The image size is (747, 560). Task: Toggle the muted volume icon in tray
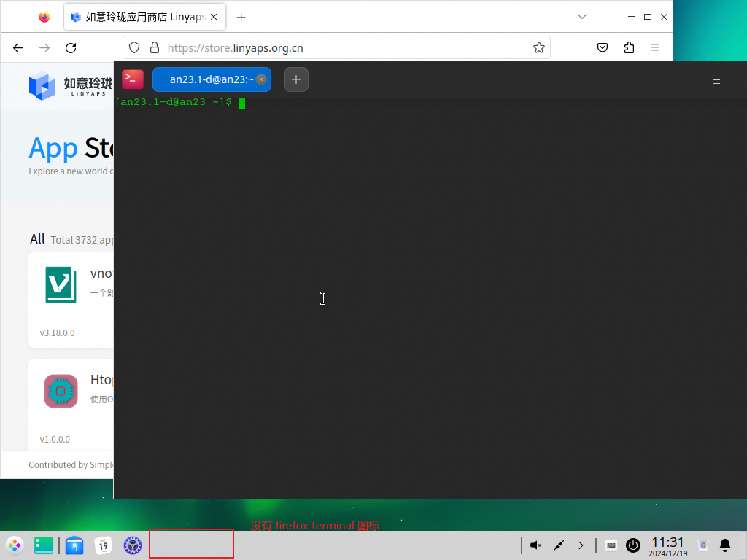(x=535, y=545)
